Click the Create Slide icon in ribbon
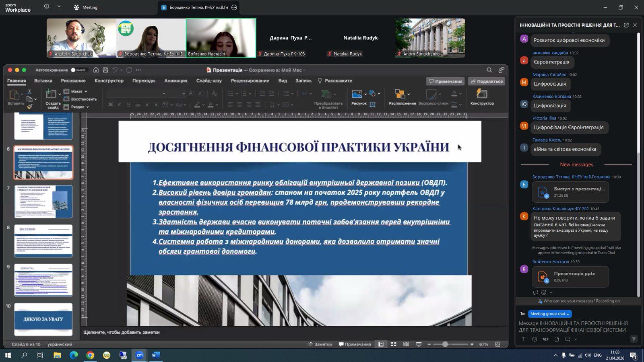The width and height of the screenshot is (644, 362). 52,95
